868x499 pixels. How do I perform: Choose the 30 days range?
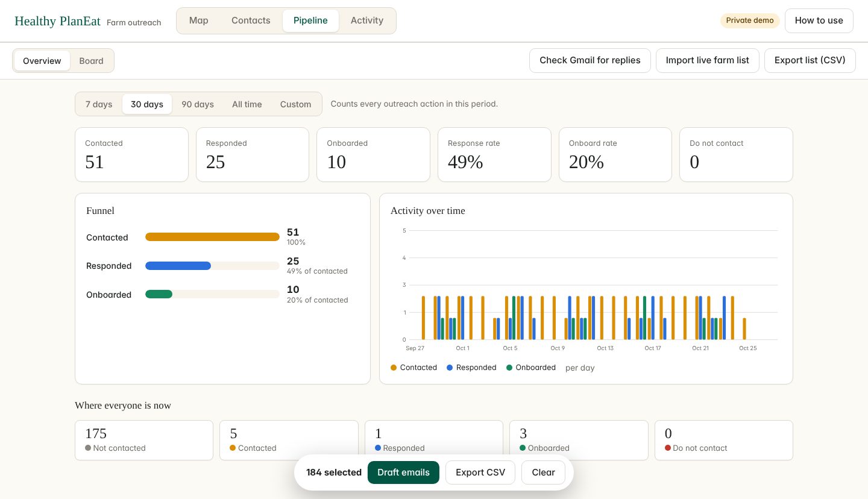coord(147,104)
